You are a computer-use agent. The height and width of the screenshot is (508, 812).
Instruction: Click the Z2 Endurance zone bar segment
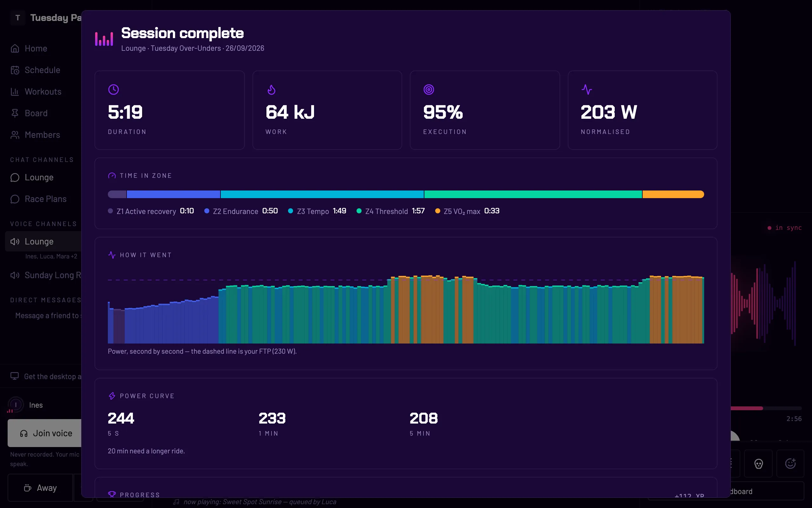tap(173, 194)
